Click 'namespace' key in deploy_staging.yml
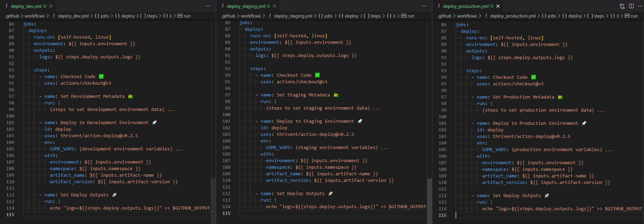 (278, 167)
